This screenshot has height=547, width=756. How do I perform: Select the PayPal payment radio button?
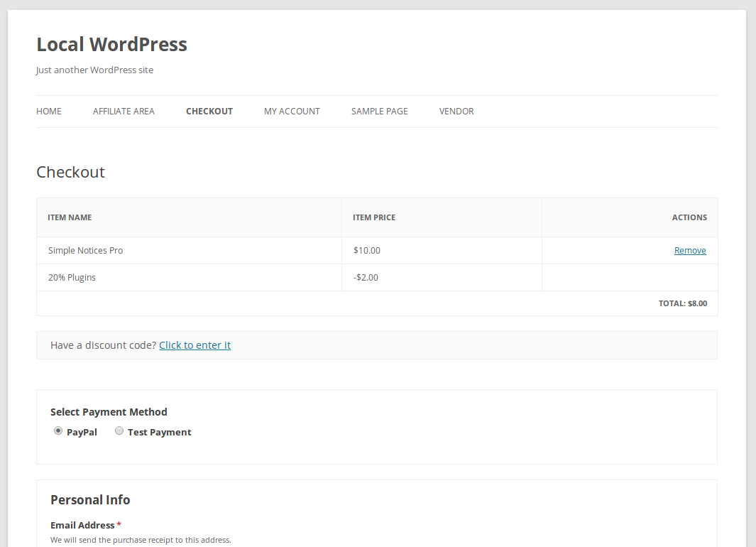click(x=58, y=430)
